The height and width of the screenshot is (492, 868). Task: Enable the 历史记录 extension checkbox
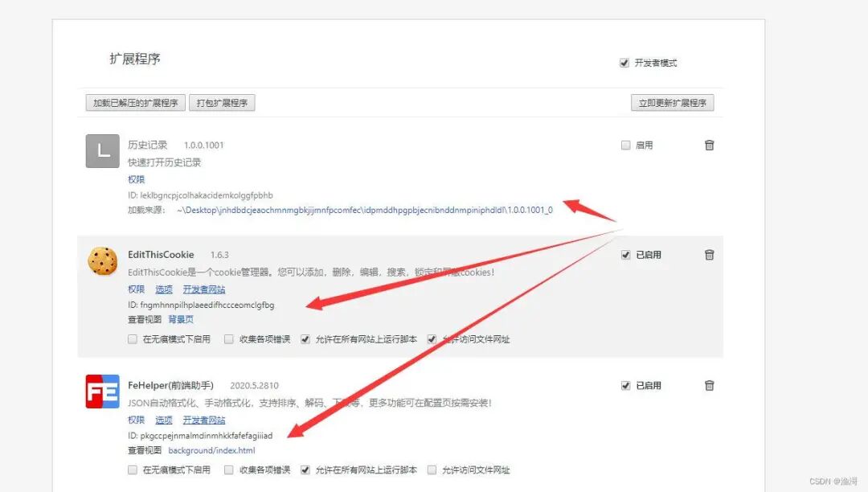[x=625, y=145]
